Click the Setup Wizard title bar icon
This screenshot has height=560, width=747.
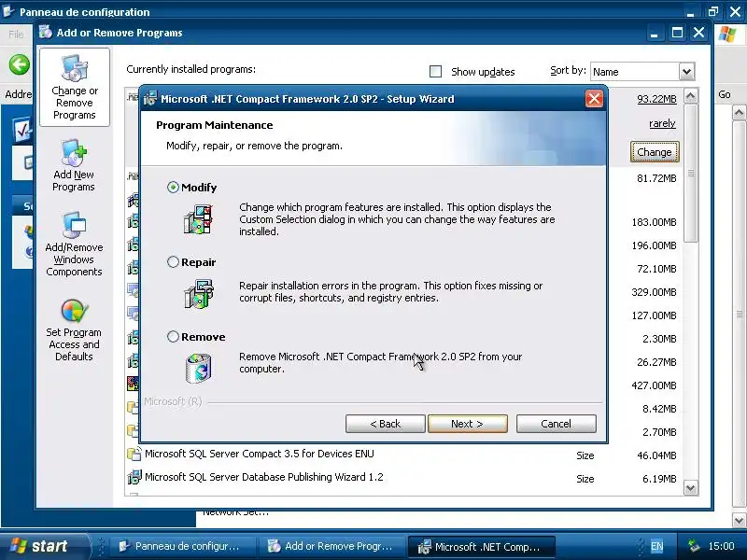(150, 98)
